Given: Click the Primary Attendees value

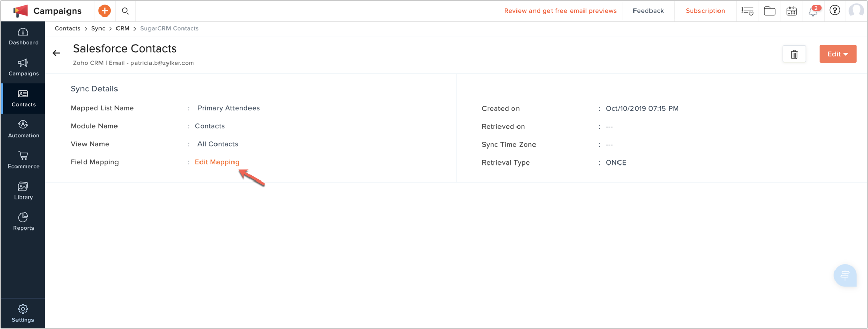Looking at the screenshot, I should [x=228, y=108].
